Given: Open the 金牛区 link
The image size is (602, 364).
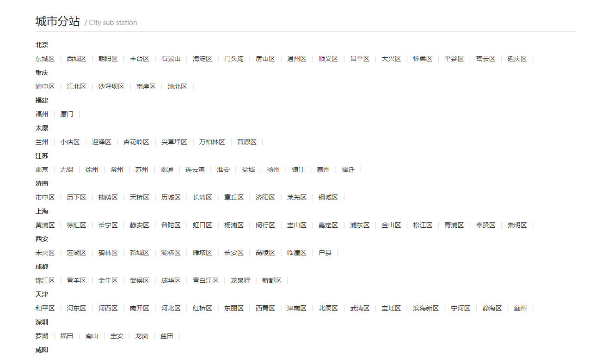Looking at the screenshot, I should (x=108, y=280).
